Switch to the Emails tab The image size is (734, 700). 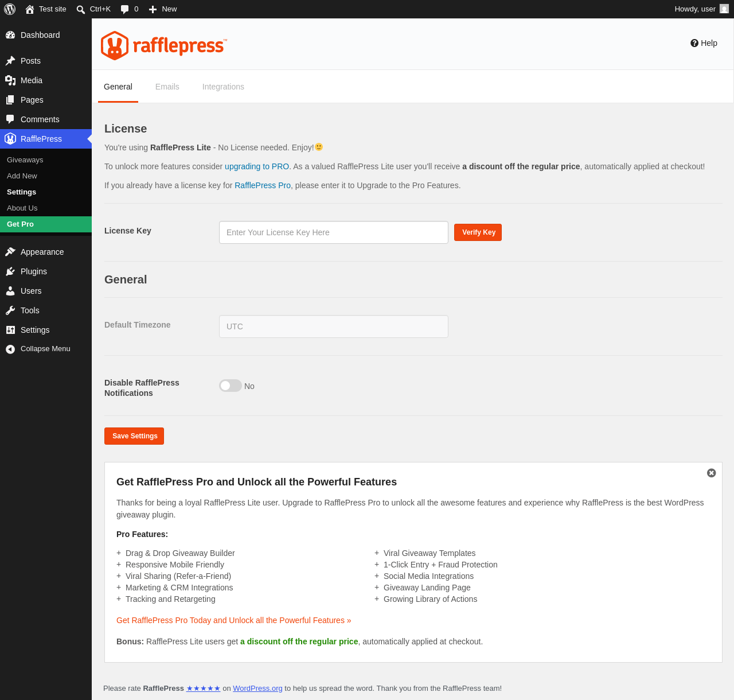(167, 87)
